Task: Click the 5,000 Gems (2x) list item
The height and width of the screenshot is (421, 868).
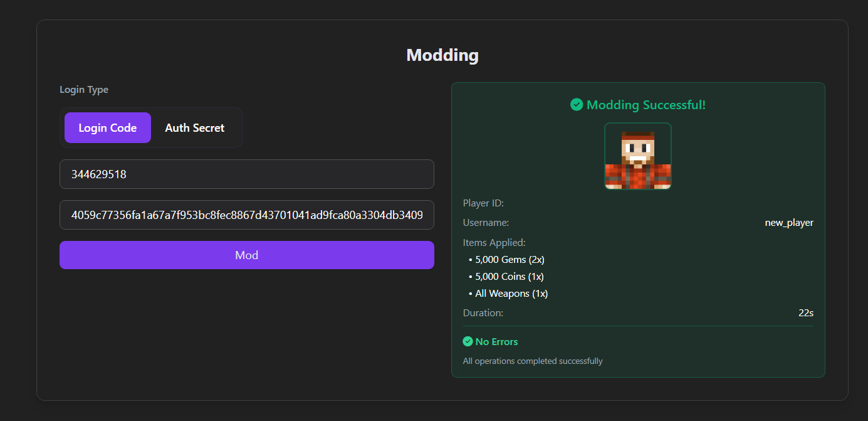Action: 510,259
